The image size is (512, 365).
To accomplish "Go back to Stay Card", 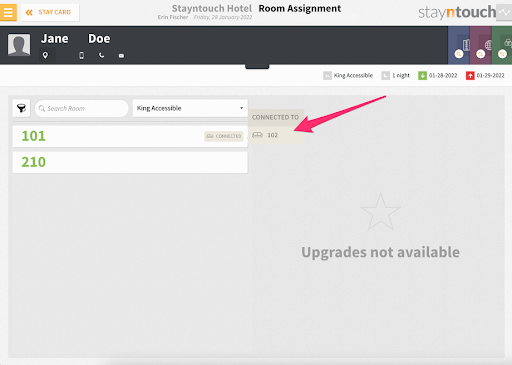I will coord(50,12).
